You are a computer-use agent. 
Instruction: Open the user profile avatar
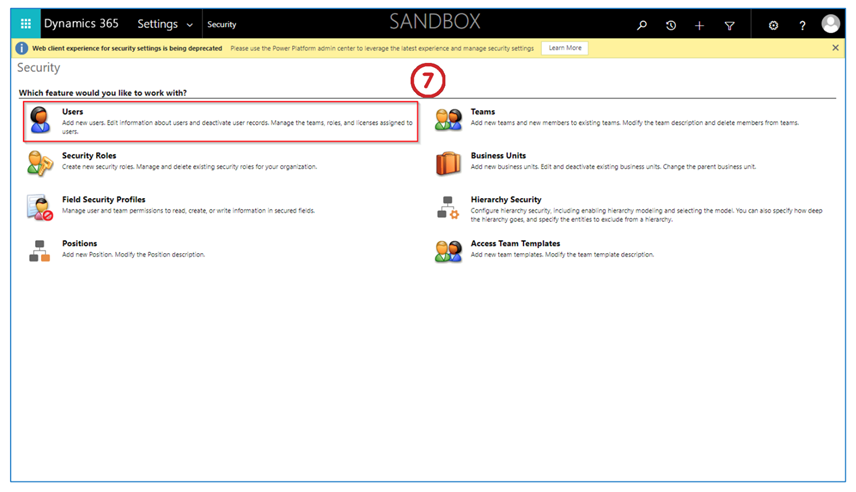tap(830, 24)
